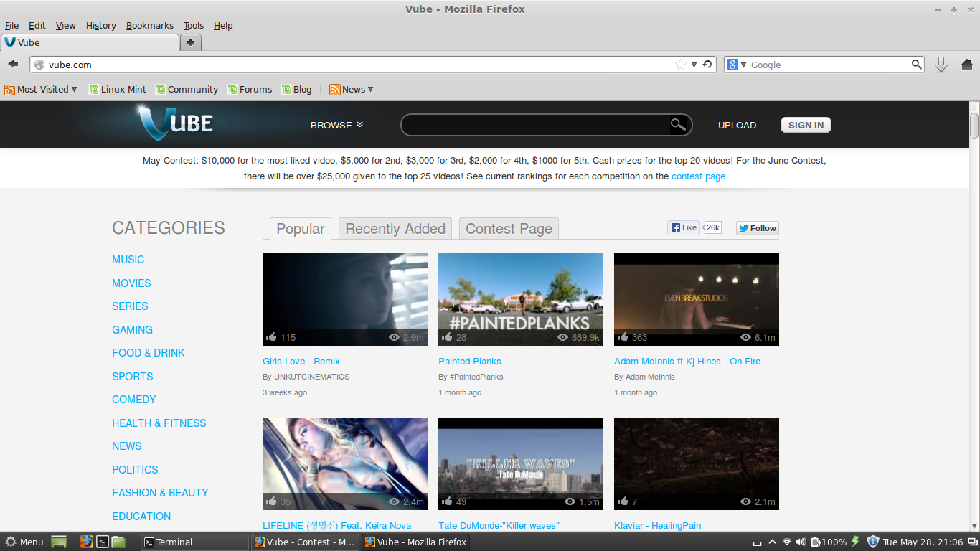Click the reload page icon
The height and width of the screenshot is (551, 980).
pyautogui.click(x=707, y=65)
